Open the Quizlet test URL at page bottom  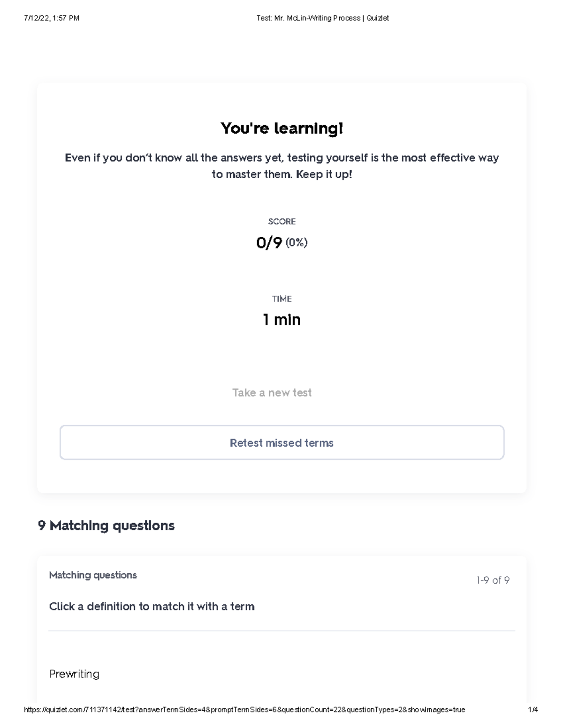pyautogui.click(x=244, y=709)
